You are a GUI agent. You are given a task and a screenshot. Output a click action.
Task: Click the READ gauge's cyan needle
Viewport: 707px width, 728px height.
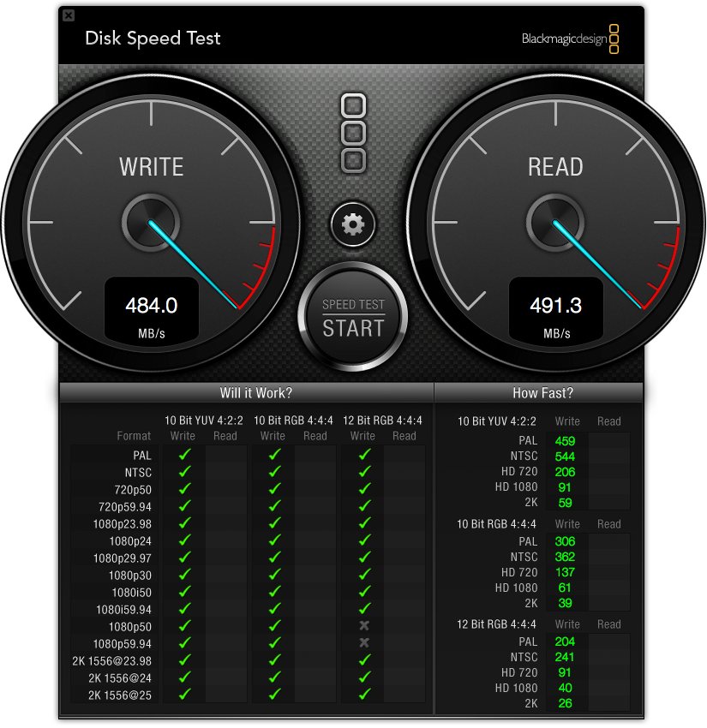pyautogui.click(x=597, y=264)
